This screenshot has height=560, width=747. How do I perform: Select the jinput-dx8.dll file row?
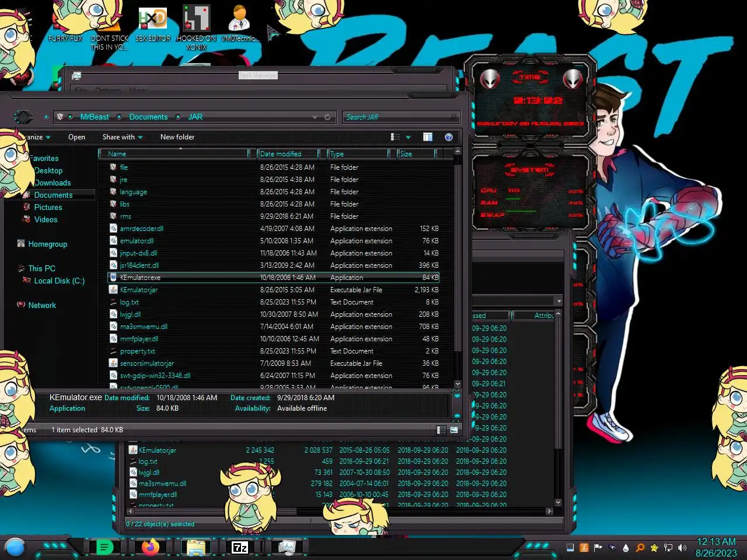274,253
